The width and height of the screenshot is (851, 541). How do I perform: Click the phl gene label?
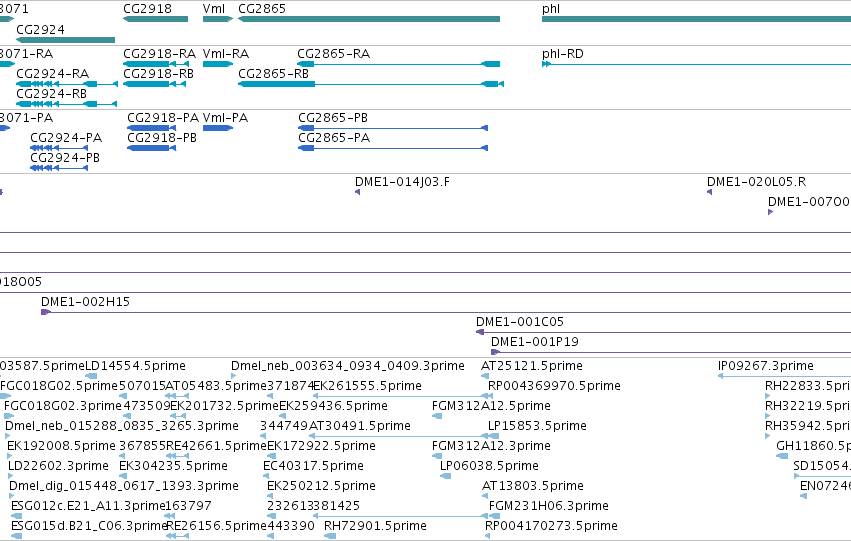click(x=551, y=9)
